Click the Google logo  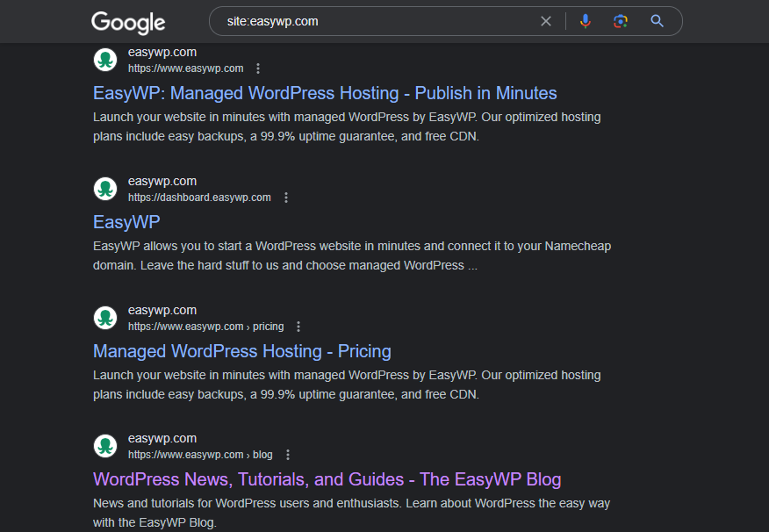pyautogui.click(x=128, y=23)
